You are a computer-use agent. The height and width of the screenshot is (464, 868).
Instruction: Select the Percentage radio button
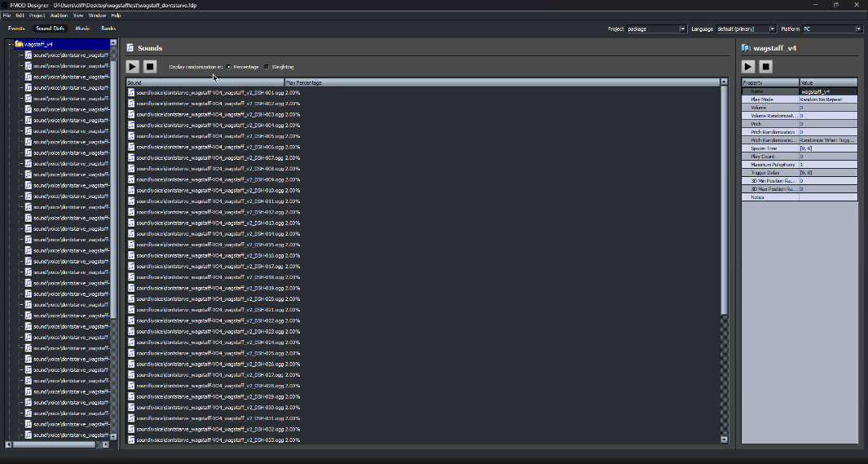(229, 67)
